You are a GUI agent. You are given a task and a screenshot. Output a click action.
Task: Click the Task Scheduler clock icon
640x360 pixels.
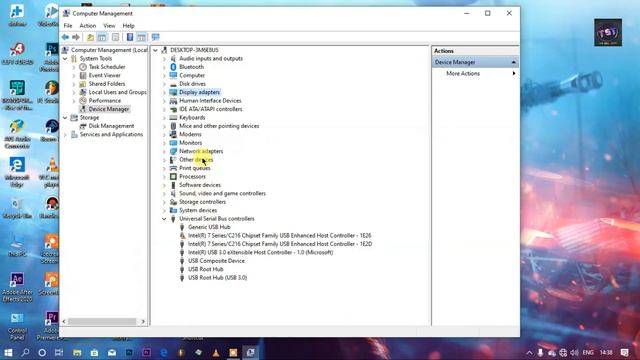[x=83, y=67]
